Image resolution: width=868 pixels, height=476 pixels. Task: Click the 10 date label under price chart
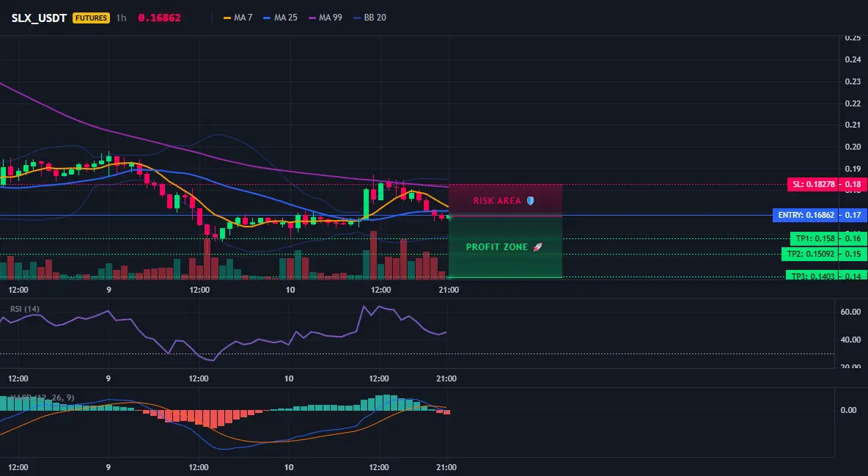[290, 290]
